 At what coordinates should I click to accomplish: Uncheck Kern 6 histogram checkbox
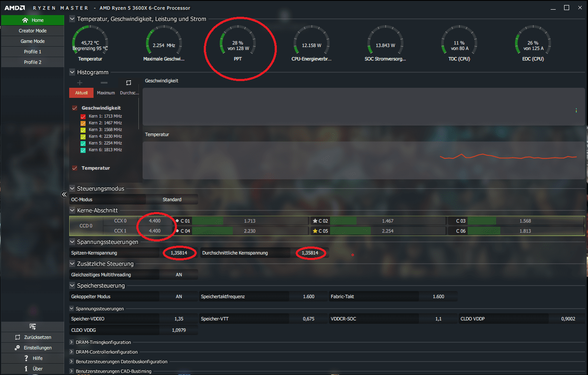pos(83,150)
